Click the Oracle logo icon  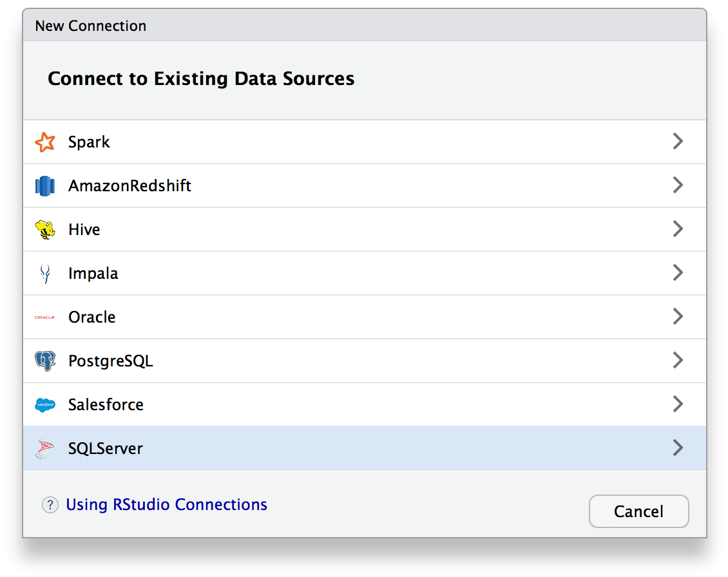(x=44, y=317)
